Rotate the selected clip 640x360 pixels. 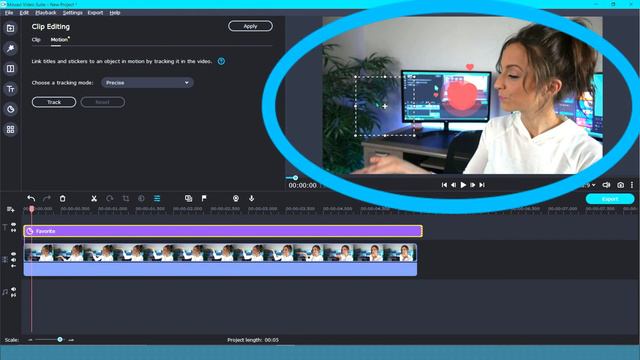[x=109, y=198]
